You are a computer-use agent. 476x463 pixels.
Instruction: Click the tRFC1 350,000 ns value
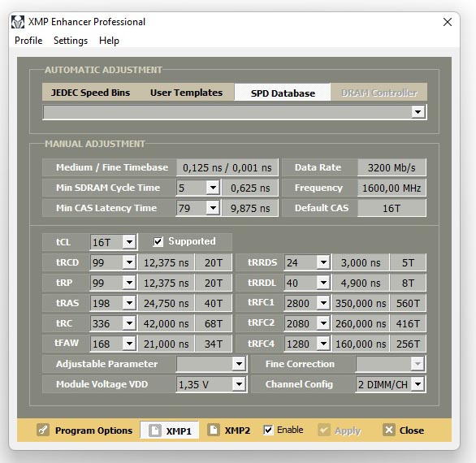click(361, 303)
